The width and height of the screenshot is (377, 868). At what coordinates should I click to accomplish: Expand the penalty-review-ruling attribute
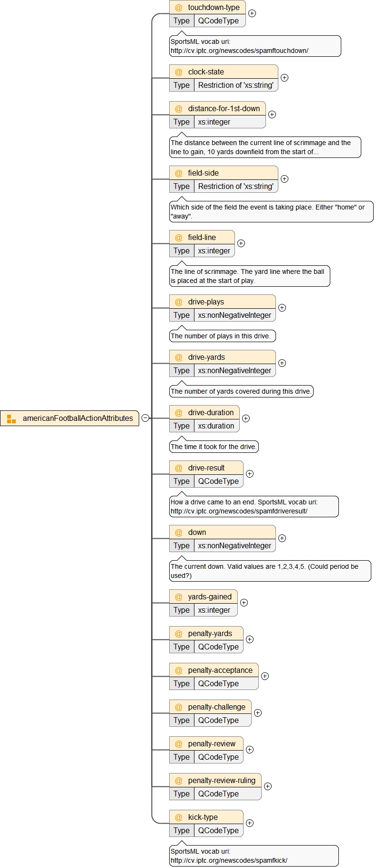point(268,786)
